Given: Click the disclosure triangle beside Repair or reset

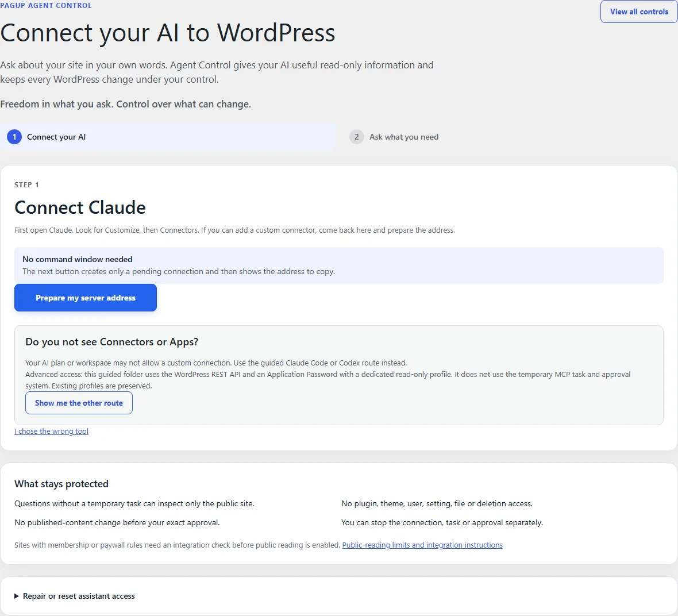Looking at the screenshot, I should pyautogui.click(x=17, y=596).
